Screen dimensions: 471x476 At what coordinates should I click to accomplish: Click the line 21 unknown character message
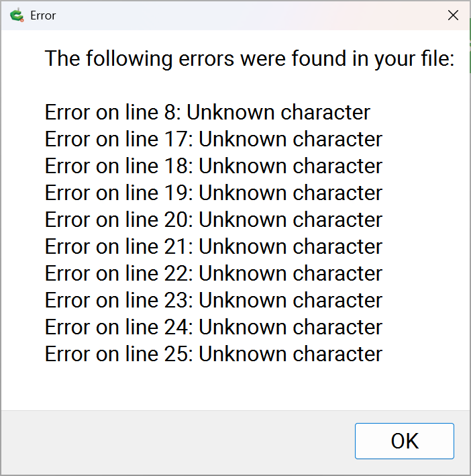(x=213, y=246)
